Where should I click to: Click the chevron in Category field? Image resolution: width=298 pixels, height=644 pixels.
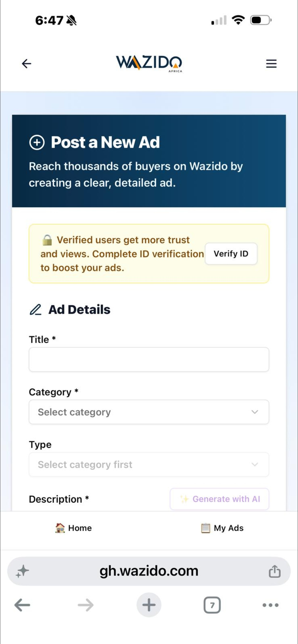(x=255, y=412)
